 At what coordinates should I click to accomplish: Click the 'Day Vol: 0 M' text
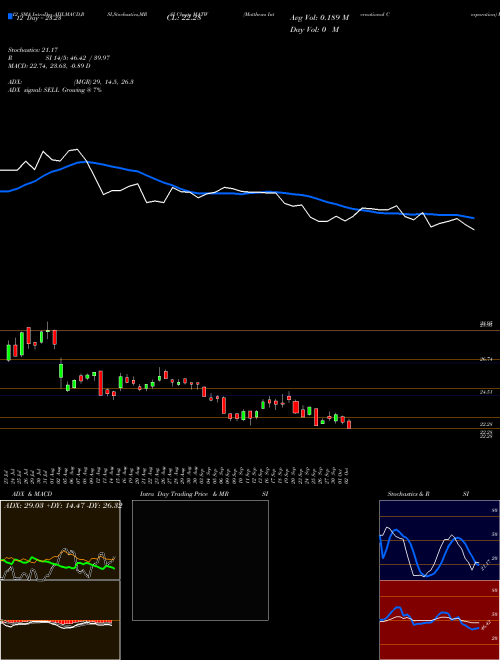coord(314,30)
